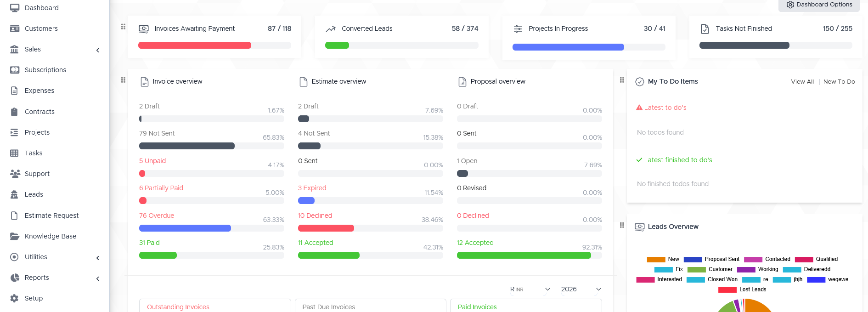Expand the Utilities submenu chevron

98,258
